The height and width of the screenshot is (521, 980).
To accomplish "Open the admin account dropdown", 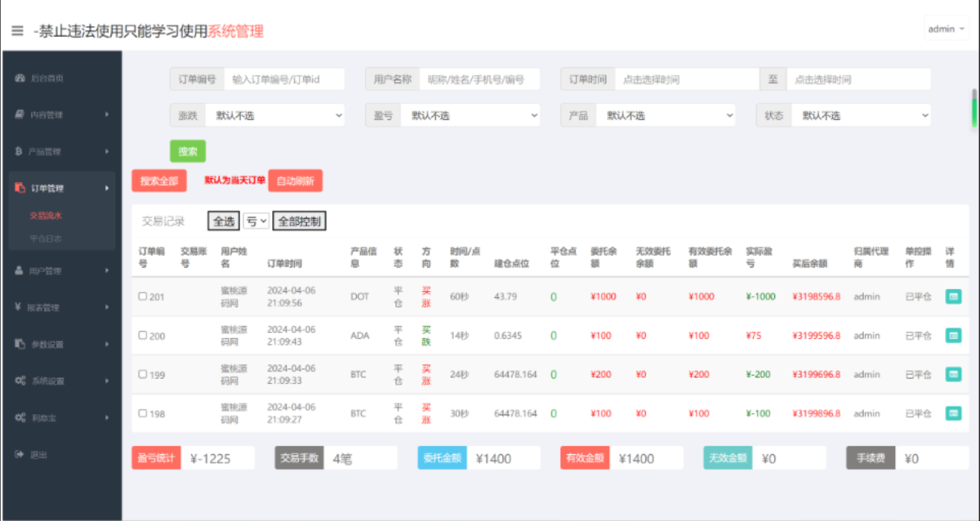I will click(946, 29).
